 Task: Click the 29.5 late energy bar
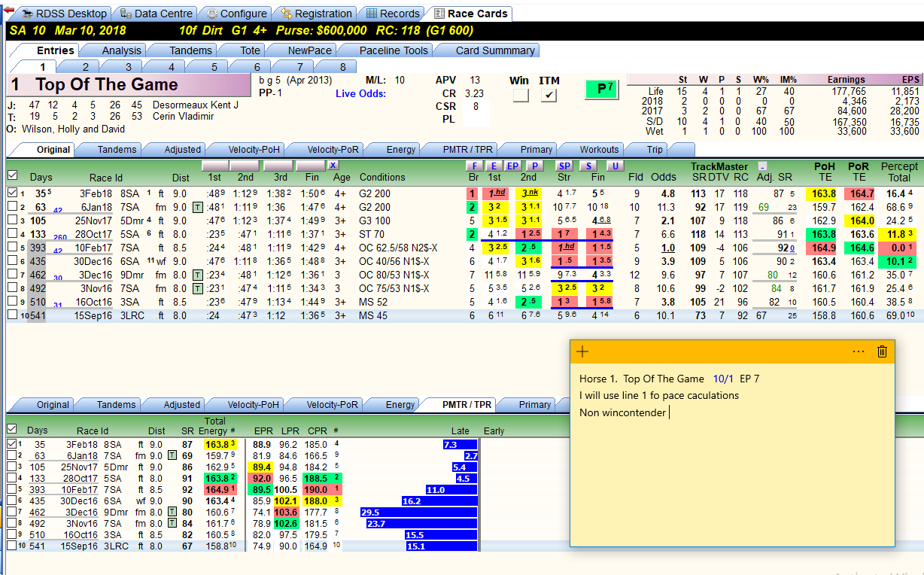click(x=418, y=512)
